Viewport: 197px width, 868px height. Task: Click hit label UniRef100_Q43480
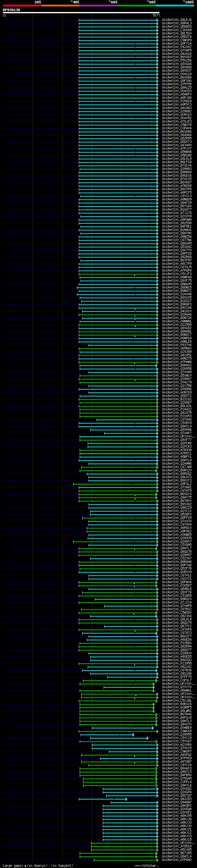[x=177, y=145]
